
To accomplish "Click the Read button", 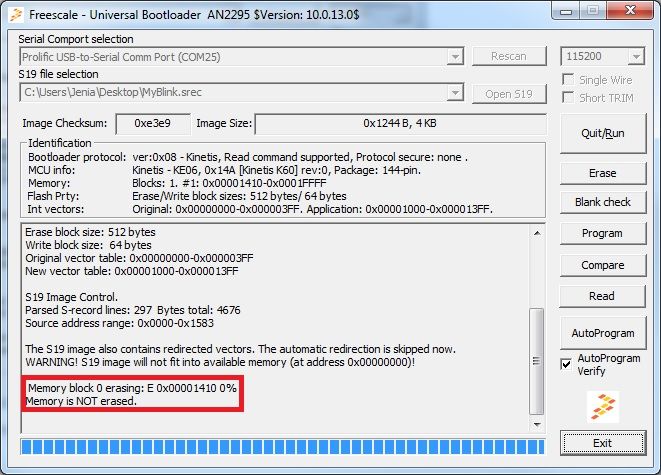I will pyautogui.click(x=602, y=296).
